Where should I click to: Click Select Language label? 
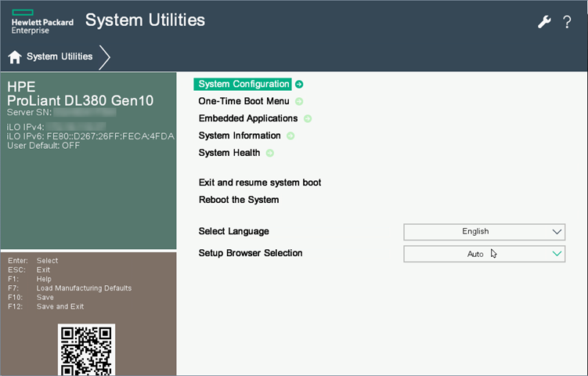tap(233, 232)
